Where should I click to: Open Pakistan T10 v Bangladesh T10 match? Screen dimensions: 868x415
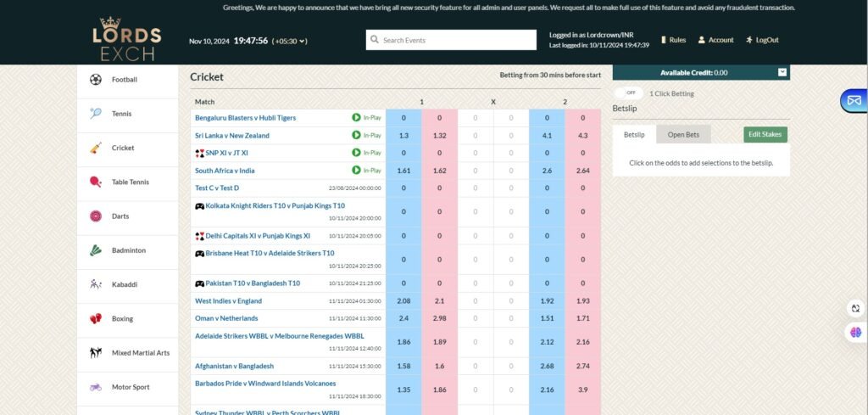253,283
